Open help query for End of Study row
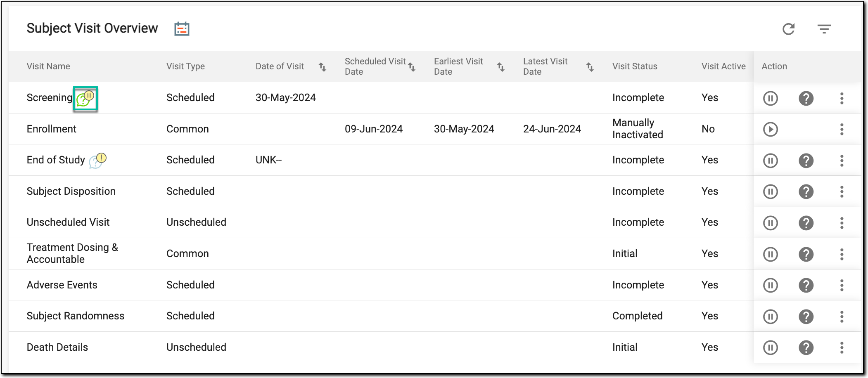Viewport: 868px width, 378px height. [x=806, y=161]
